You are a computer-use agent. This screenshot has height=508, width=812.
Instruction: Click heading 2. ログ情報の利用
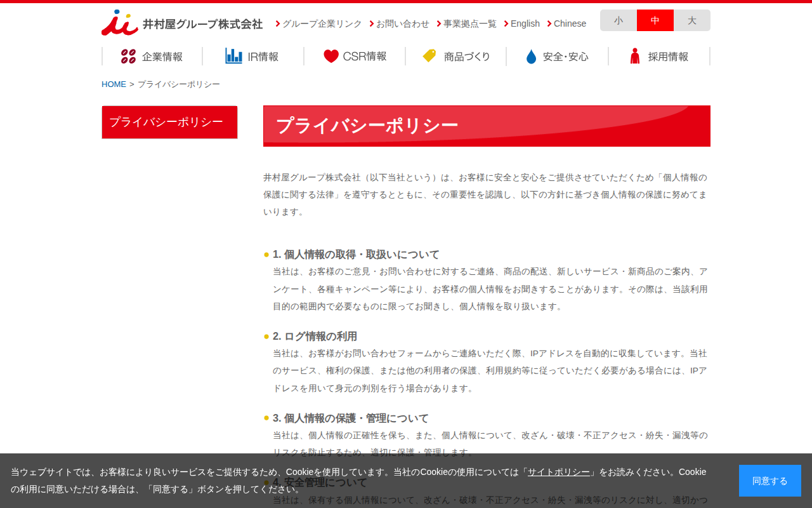[x=315, y=337]
